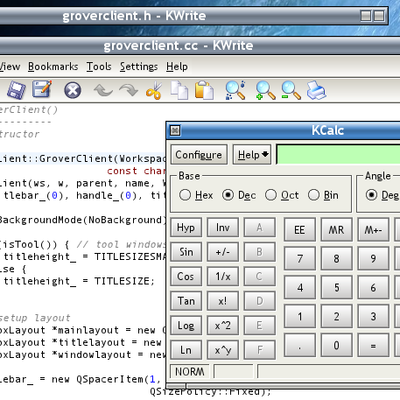Click the Log button
The image size is (400, 400).
tap(186, 325)
